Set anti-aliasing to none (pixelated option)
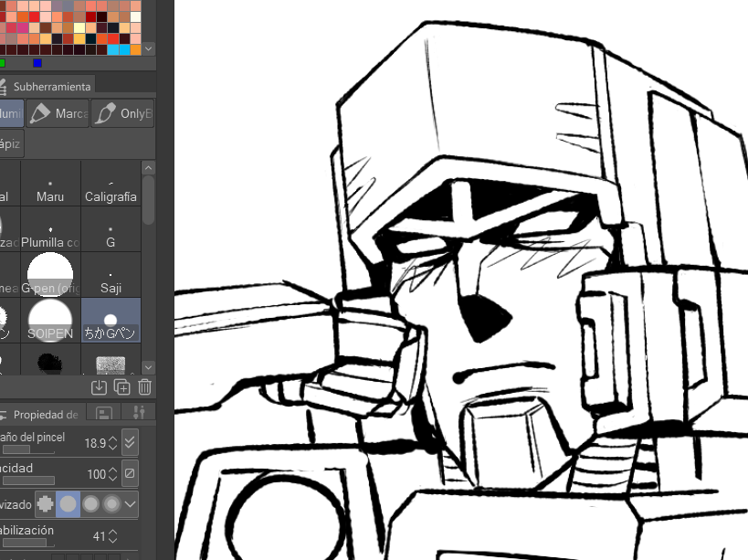 [46, 504]
